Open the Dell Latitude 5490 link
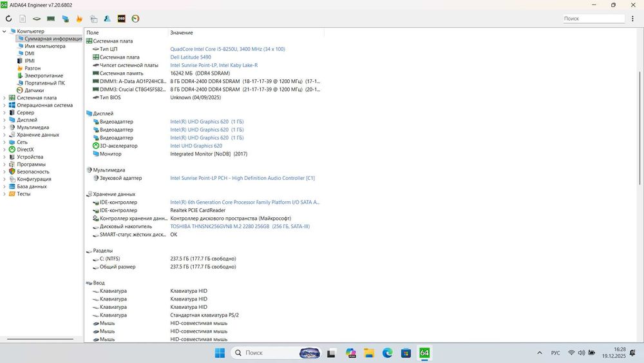 click(191, 57)
